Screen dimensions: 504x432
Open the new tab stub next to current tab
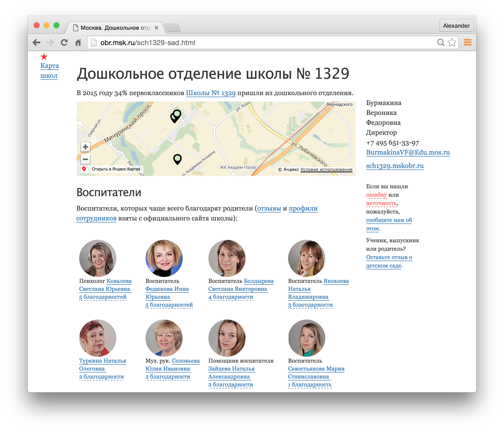173,27
